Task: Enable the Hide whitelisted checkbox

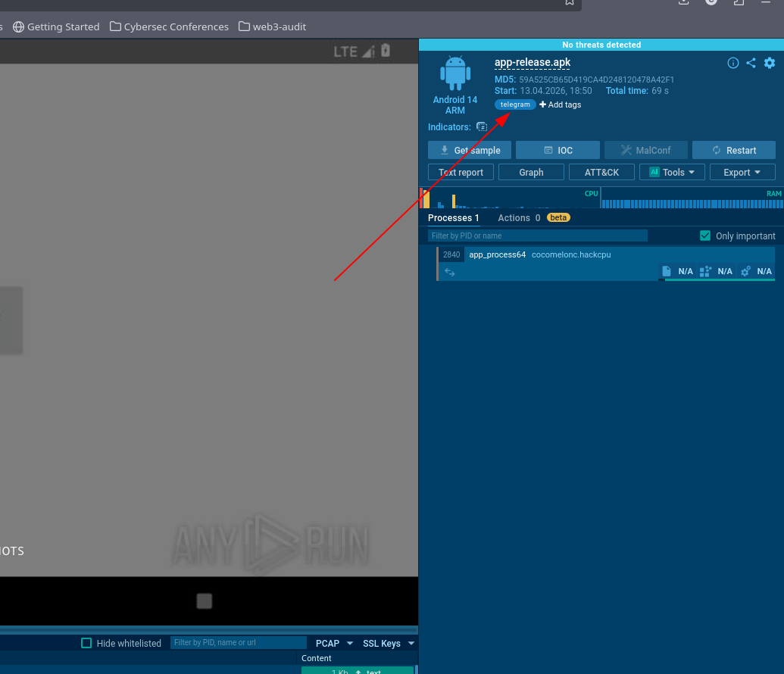Action: (86, 642)
